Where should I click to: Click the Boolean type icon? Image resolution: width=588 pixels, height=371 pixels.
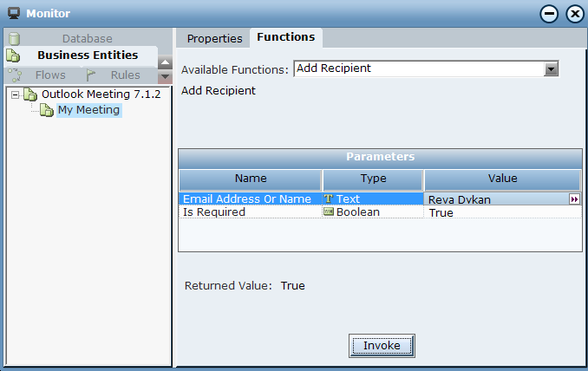[x=329, y=212]
